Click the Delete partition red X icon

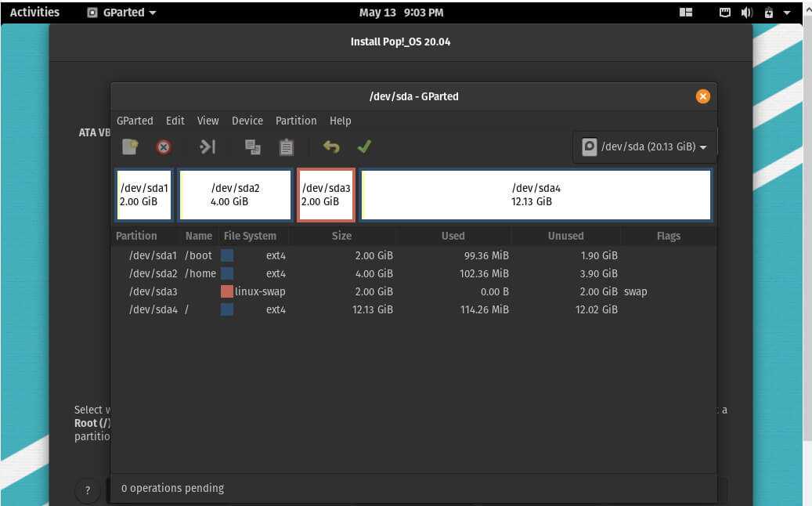point(164,147)
